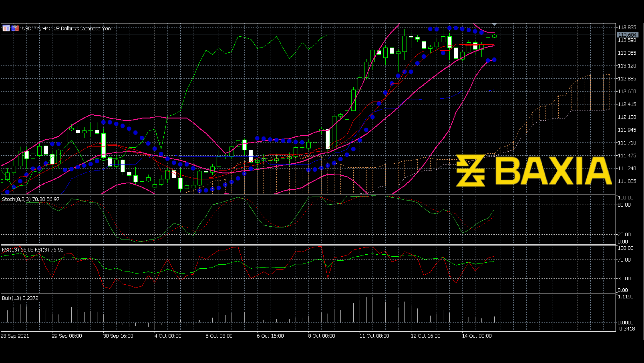Screen dimensions: 644x363
Task: Click the RSI 70.00 level label
Action: (624, 260)
